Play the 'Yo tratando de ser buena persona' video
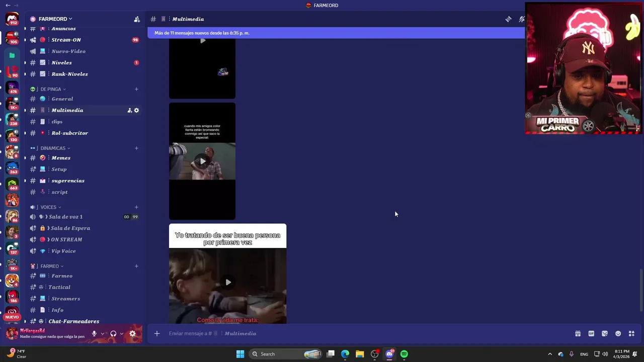 point(228,282)
